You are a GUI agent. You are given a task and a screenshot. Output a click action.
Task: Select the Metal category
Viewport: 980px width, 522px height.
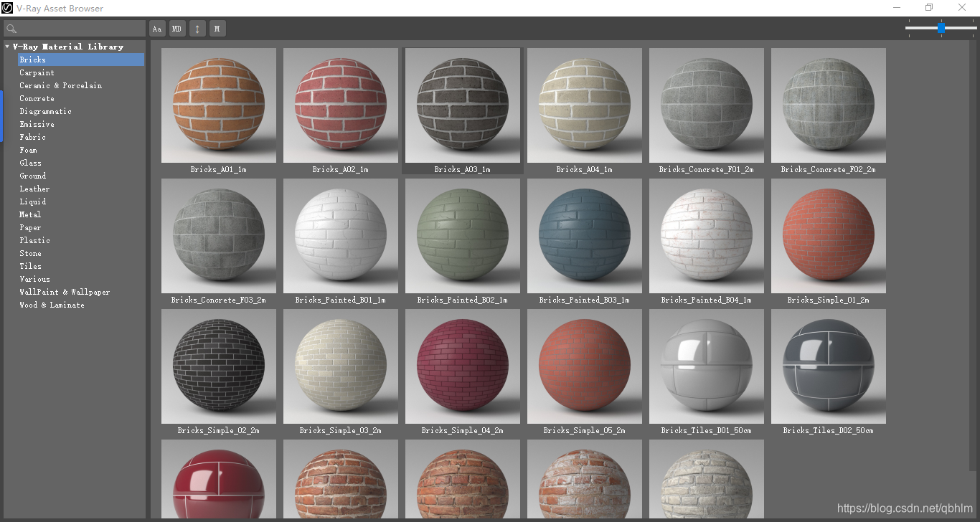pos(30,214)
